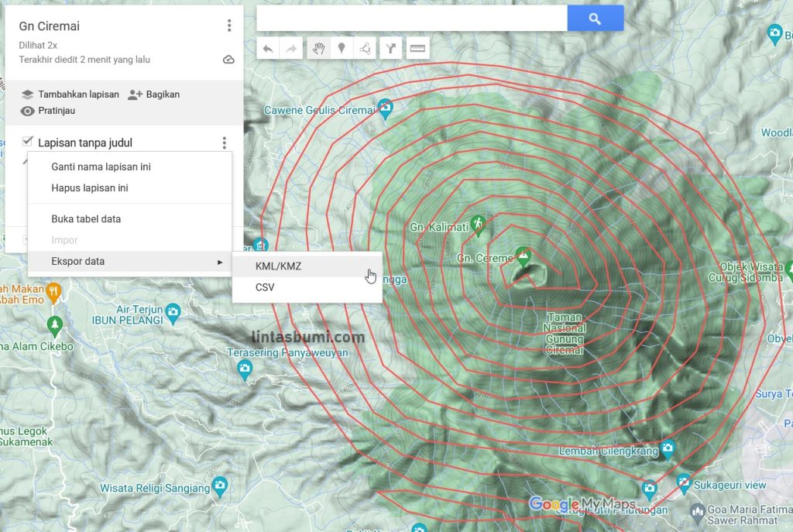This screenshot has height=532, width=793.
Task: Expand the Ekspor data submenu arrow
Action: (219, 262)
